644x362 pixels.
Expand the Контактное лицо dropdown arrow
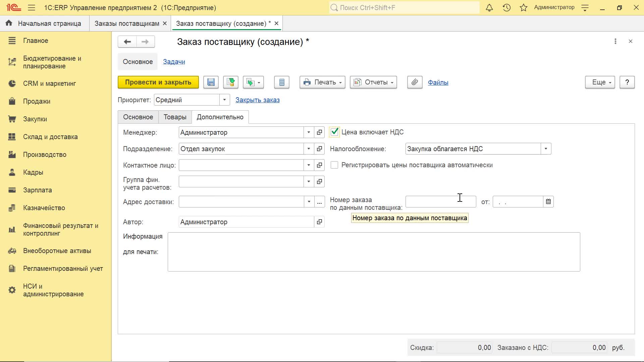point(309,165)
